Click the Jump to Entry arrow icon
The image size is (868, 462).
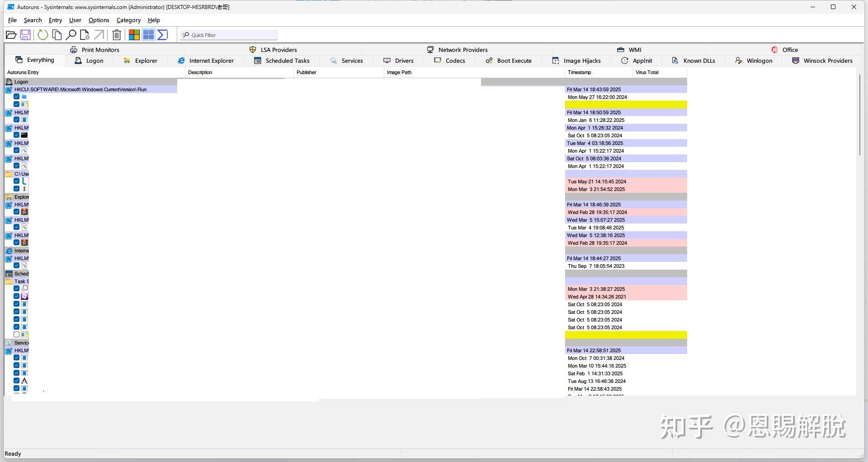[99, 35]
